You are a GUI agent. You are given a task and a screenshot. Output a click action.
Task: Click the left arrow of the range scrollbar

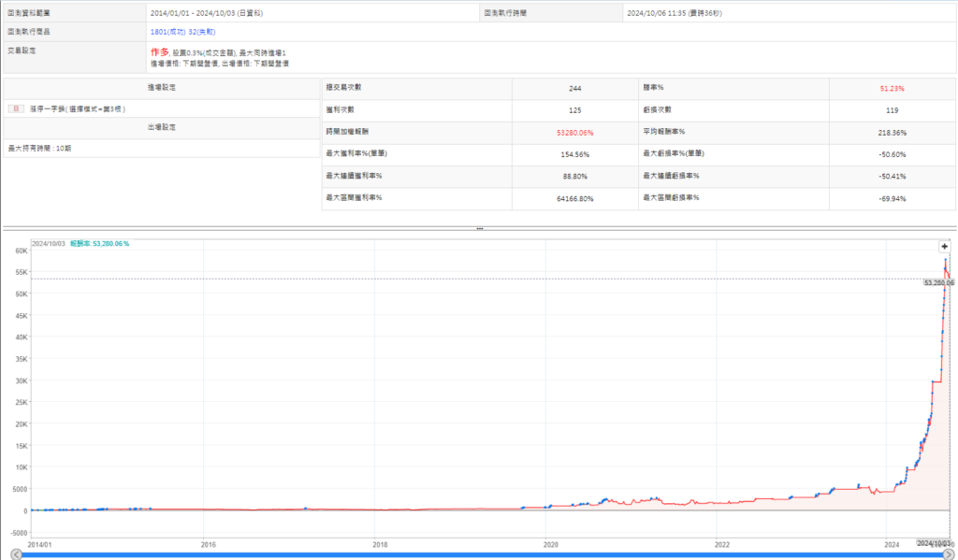tap(17, 553)
